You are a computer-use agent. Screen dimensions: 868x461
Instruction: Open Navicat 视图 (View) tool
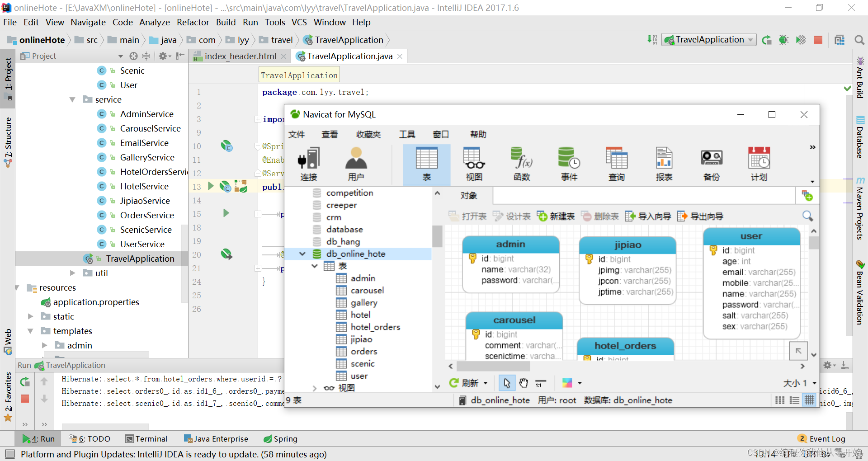[x=474, y=164]
